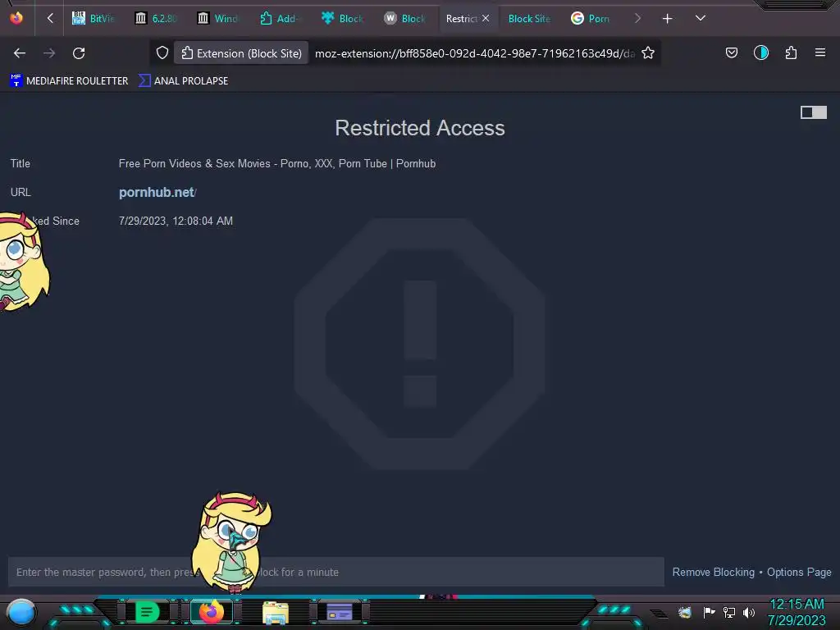Viewport: 840px width, 630px height.
Task: Open the Extensions puzzle menu
Action: pos(791,52)
